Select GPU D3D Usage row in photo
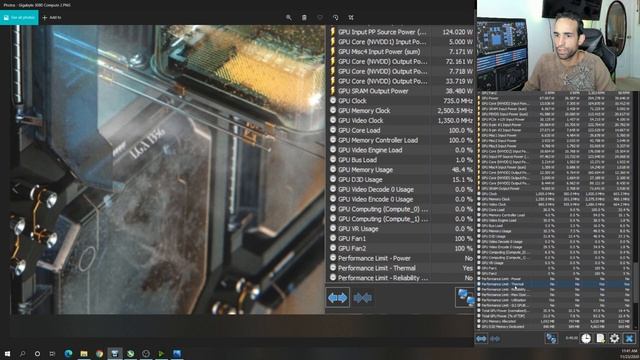The width and height of the screenshot is (640, 360). tap(400, 180)
